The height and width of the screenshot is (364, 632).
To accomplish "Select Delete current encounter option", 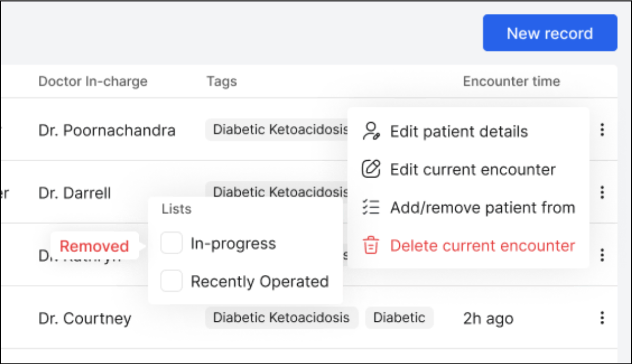I will point(482,246).
